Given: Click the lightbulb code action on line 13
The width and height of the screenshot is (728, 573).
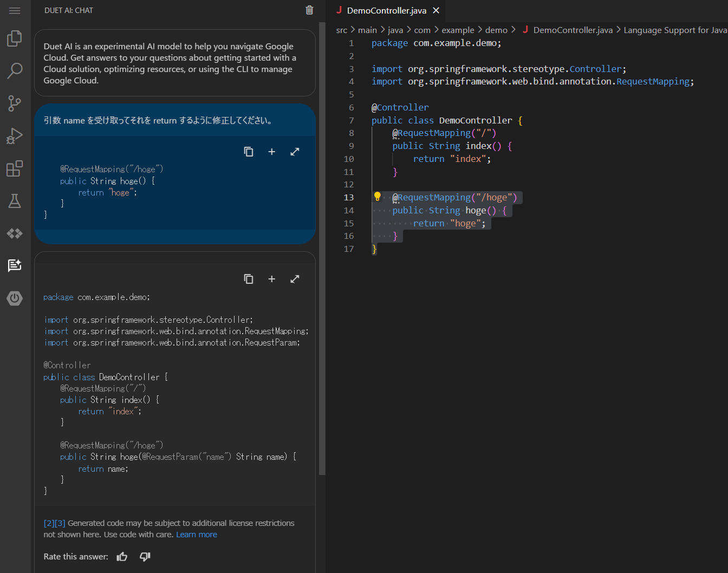Looking at the screenshot, I should [378, 197].
